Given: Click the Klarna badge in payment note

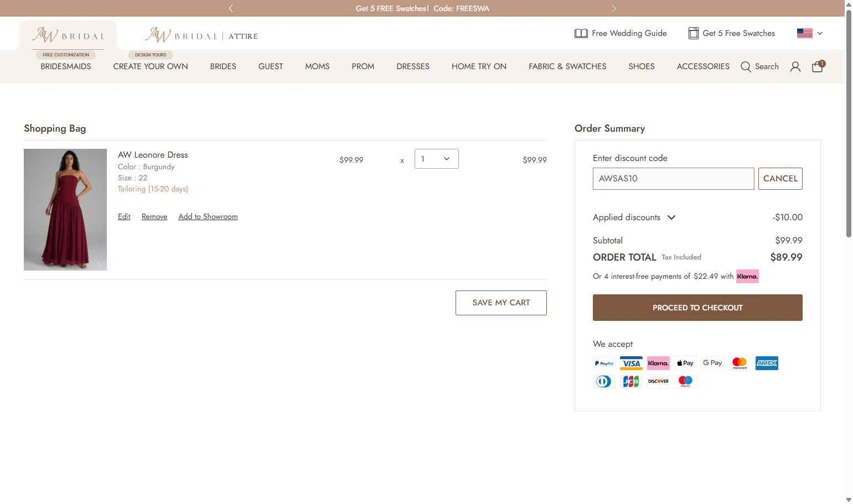Looking at the screenshot, I should click(747, 276).
